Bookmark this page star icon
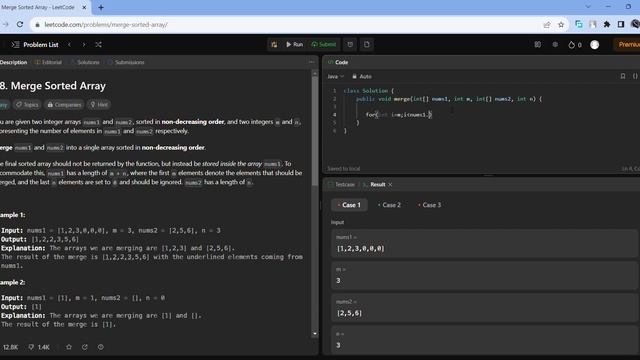This screenshot has width=640, height=360. [x=561, y=24]
